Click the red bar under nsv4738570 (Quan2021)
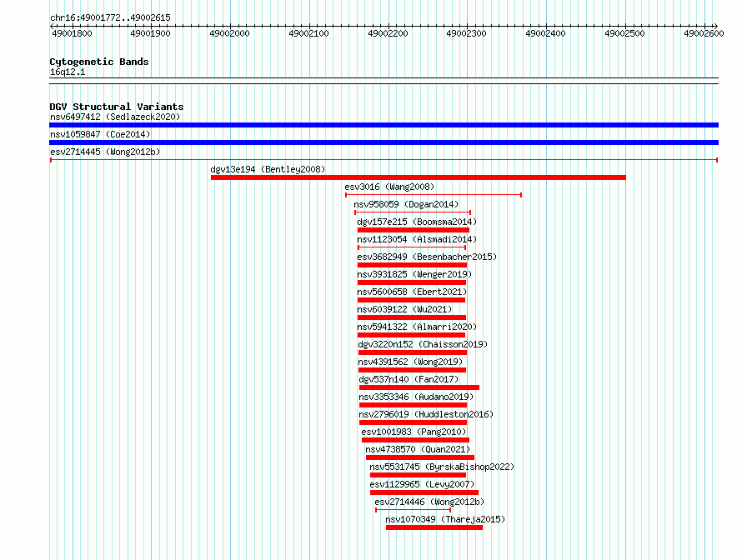This screenshot has height=560, width=742. (x=420, y=457)
